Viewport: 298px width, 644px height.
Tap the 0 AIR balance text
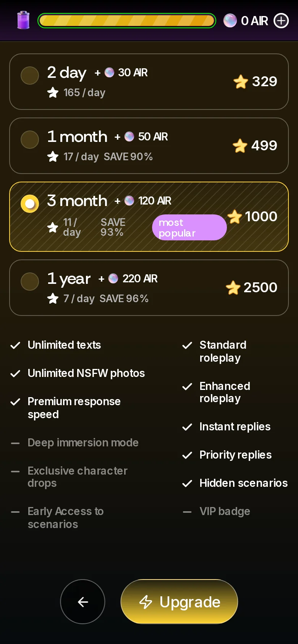(254, 21)
